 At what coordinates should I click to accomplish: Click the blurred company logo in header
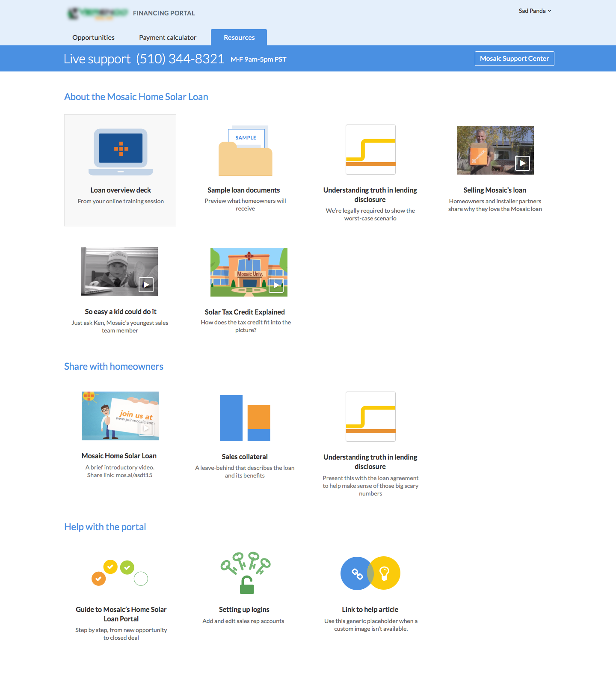[98, 13]
